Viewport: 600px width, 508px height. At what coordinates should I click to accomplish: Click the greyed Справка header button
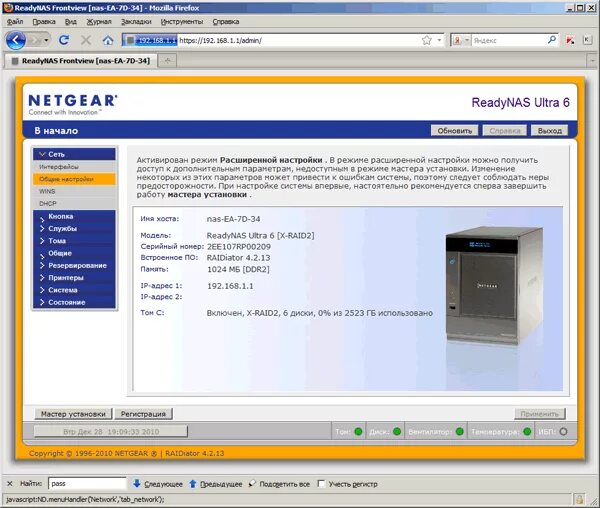(505, 131)
